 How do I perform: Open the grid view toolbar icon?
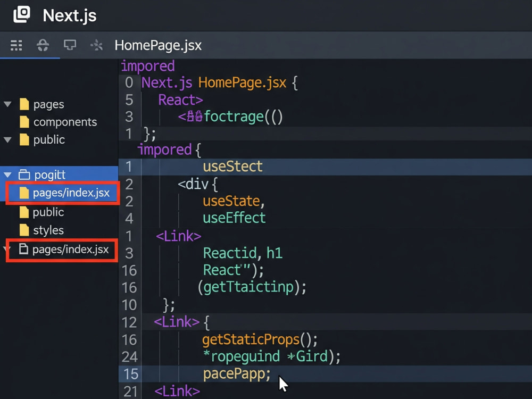(x=16, y=45)
